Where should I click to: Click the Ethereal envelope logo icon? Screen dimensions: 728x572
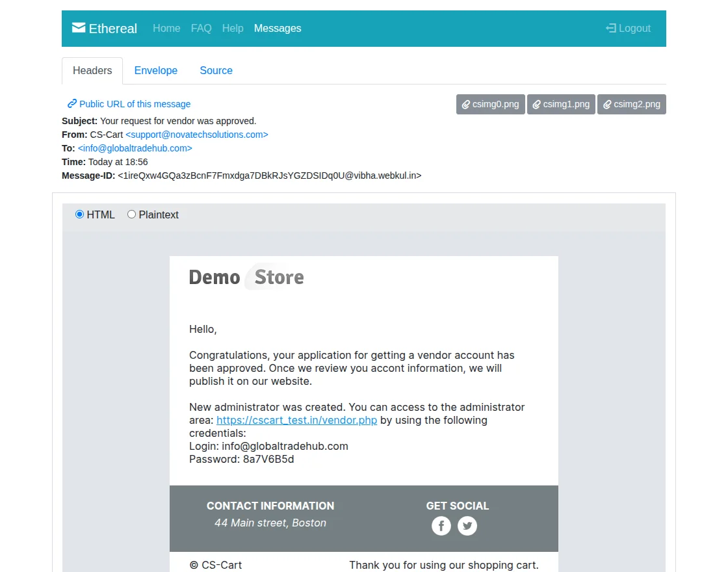click(x=79, y=28)
